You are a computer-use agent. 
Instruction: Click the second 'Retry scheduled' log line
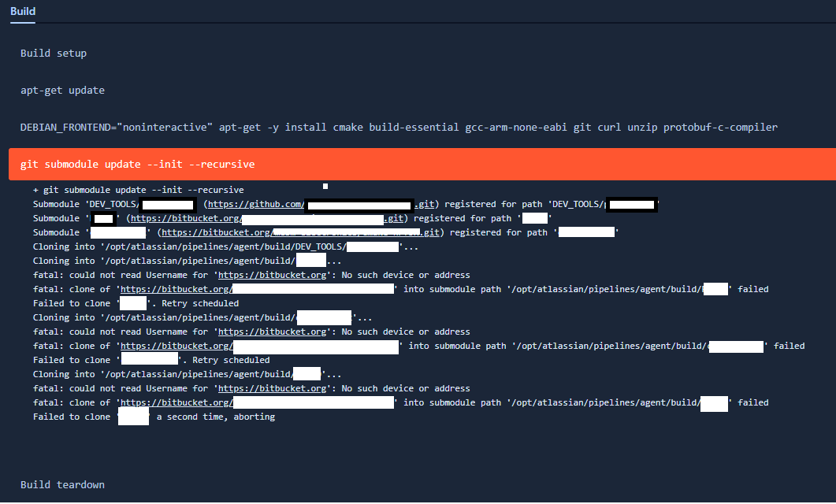click(x=151, y=360)
